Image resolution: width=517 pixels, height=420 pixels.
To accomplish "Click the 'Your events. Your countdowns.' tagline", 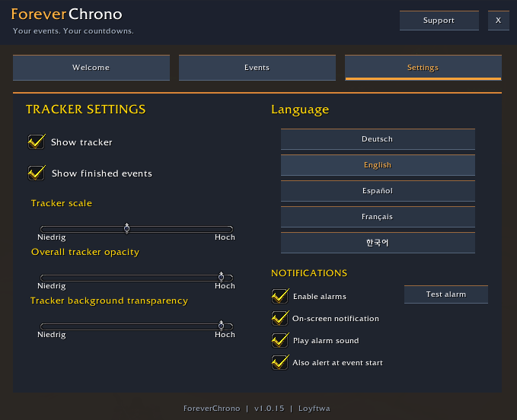I will (x=73, y=31).
